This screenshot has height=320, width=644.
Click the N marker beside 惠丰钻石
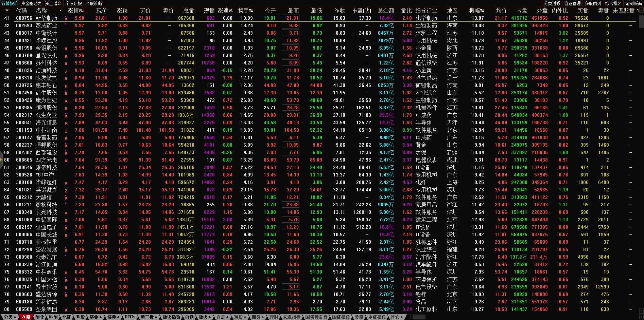[66, 86]
